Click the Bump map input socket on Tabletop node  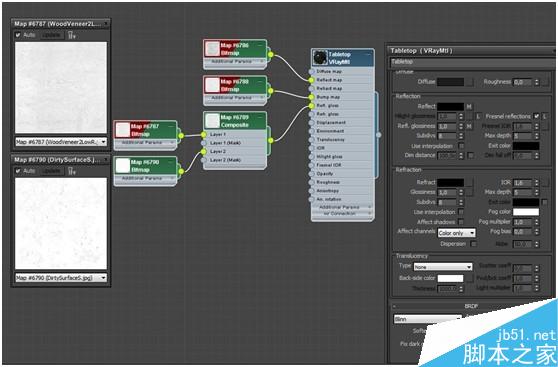point(311,97)
